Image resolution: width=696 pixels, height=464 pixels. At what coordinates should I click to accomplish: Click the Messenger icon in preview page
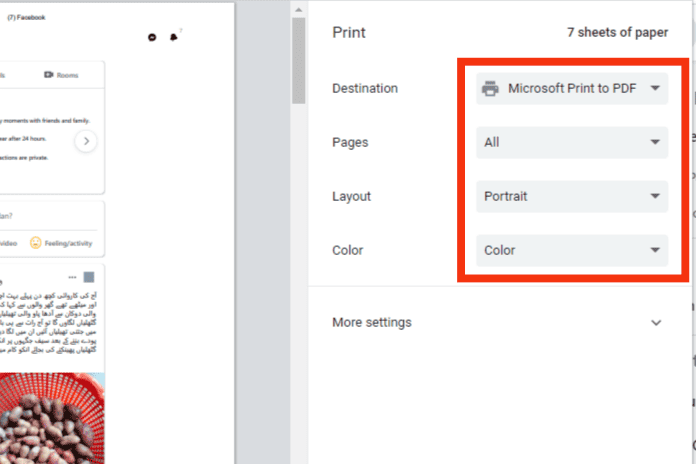click(x=152, y=37)
